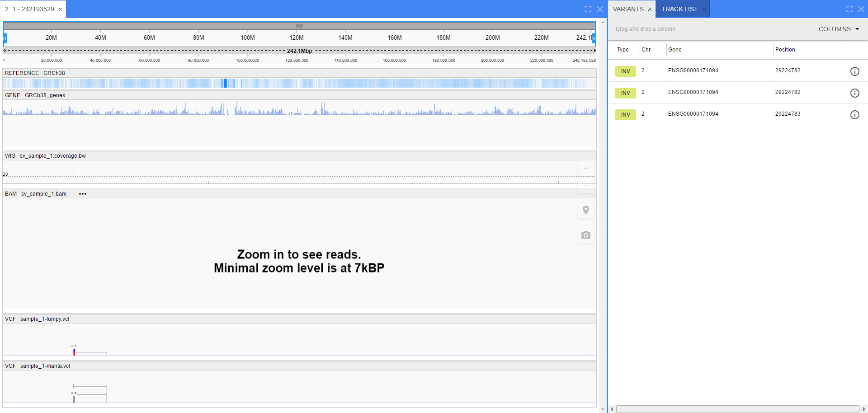This screenshot has height=413, width=868.
Task: Take snapshot with the camera icon
Action: click(x=586, y=235)
